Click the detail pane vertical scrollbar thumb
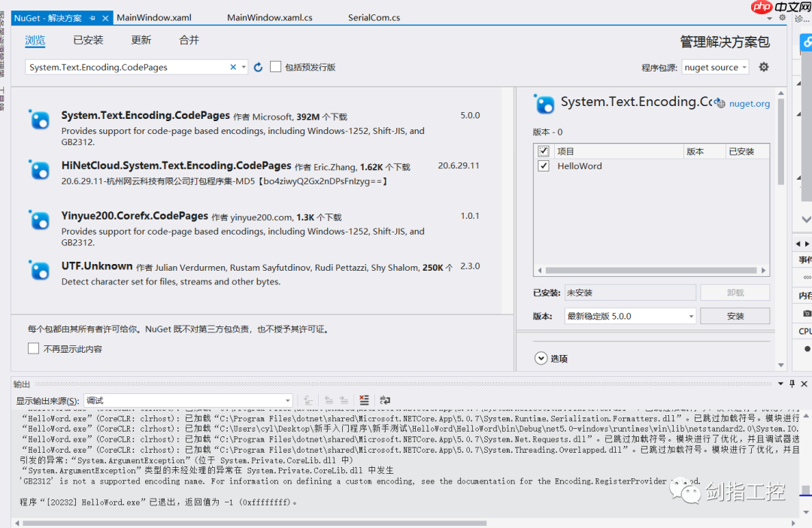 [781, 141]
